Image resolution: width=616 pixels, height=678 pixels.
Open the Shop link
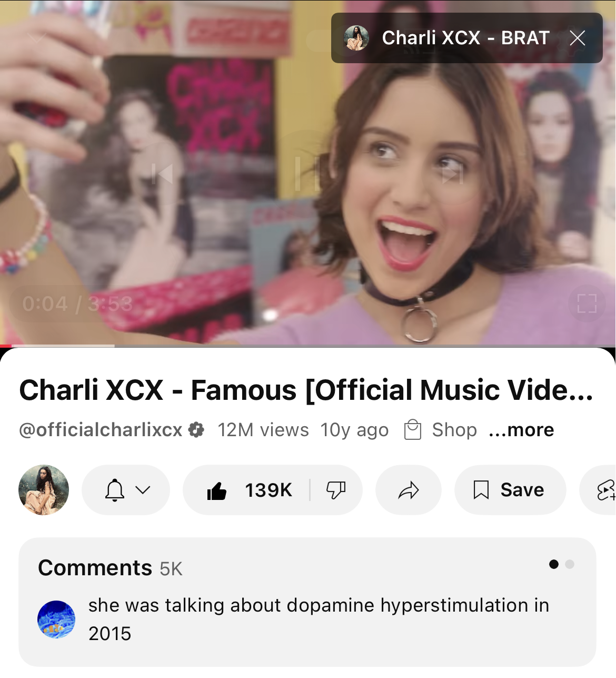tap(441, 430)
